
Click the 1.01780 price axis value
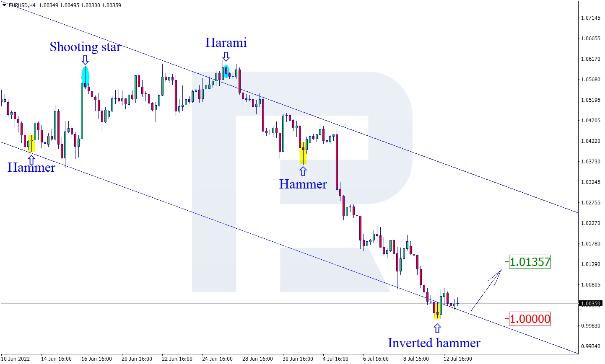590,244
